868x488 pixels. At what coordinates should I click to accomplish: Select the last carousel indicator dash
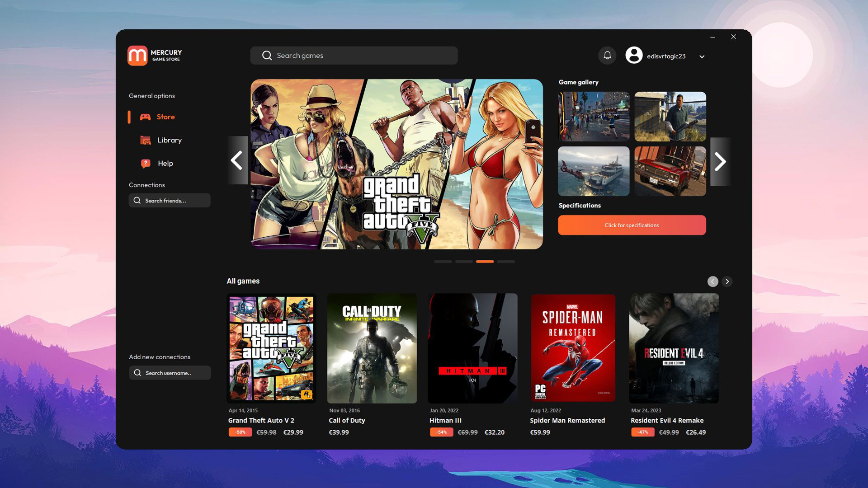point(506,262)
